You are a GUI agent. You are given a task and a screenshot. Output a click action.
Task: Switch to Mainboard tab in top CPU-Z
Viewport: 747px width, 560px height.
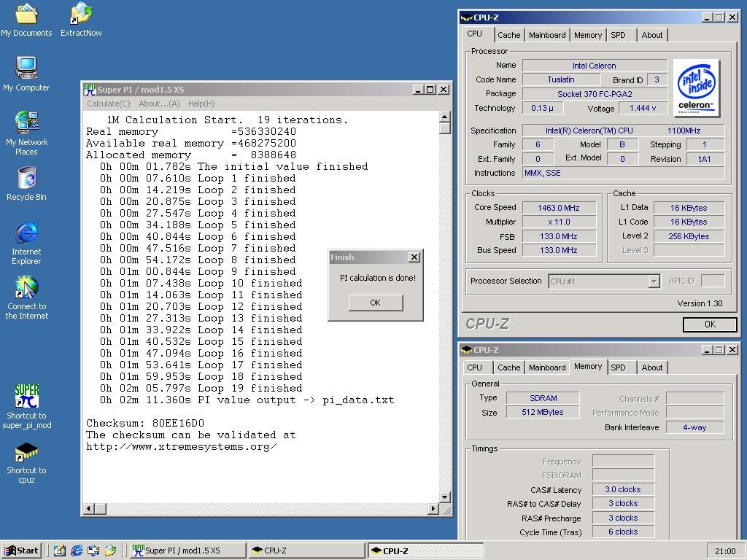(547, 35)
